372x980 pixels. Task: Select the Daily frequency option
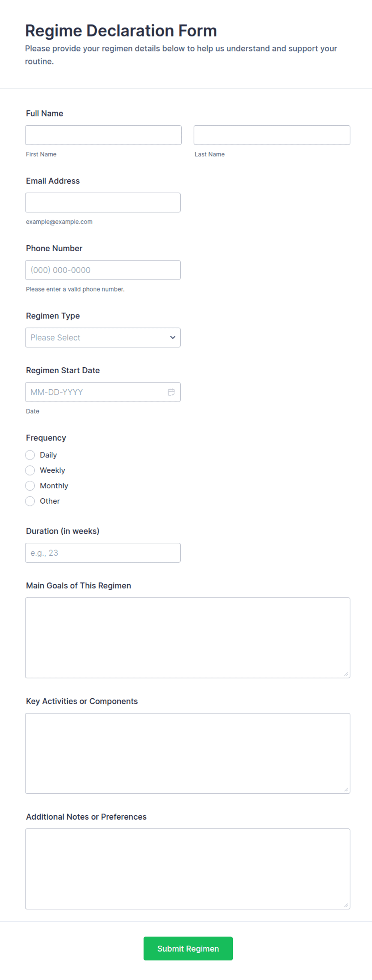click(30, 455)
